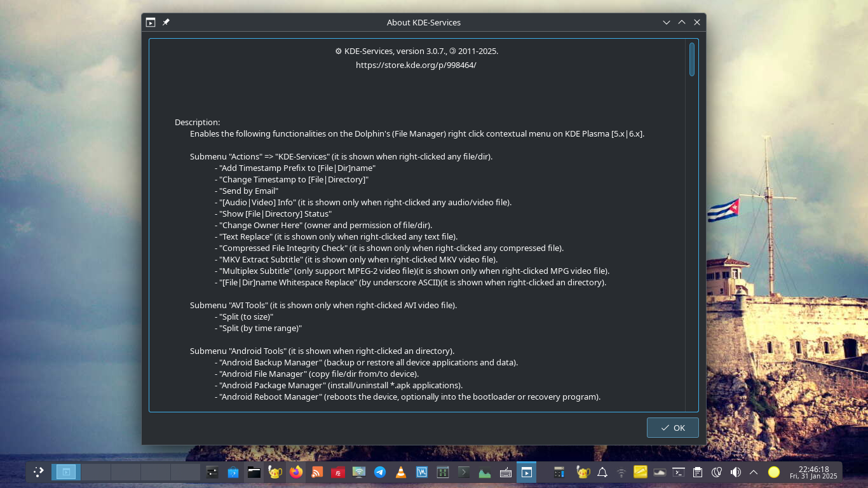Open the weather cloud widget in tray
Screen dimensions: 868x488
pos(660,472)
